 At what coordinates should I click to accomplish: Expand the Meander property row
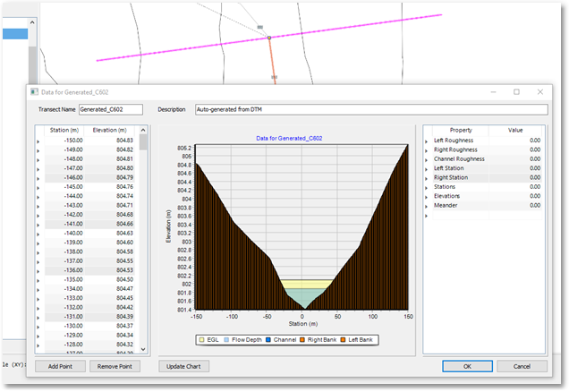coord(427,206)
